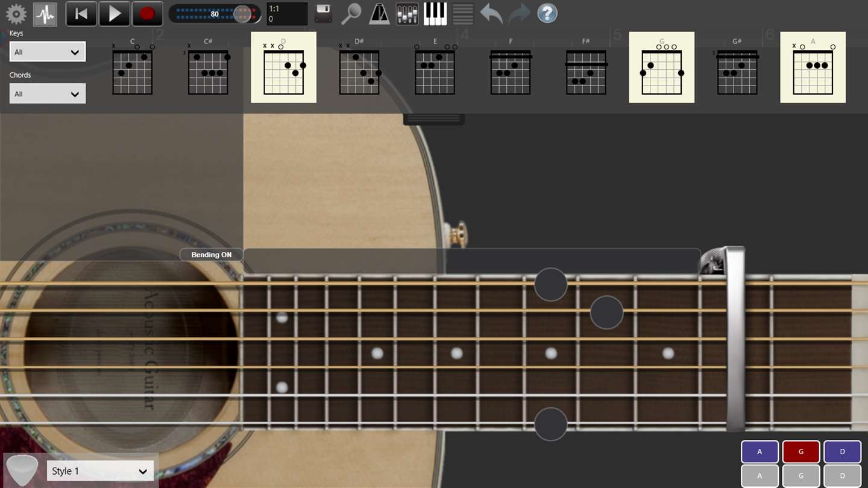Select the C chord diagram
Screen dimensions: 868x488
pyautogui.click(x=133, y=67)
